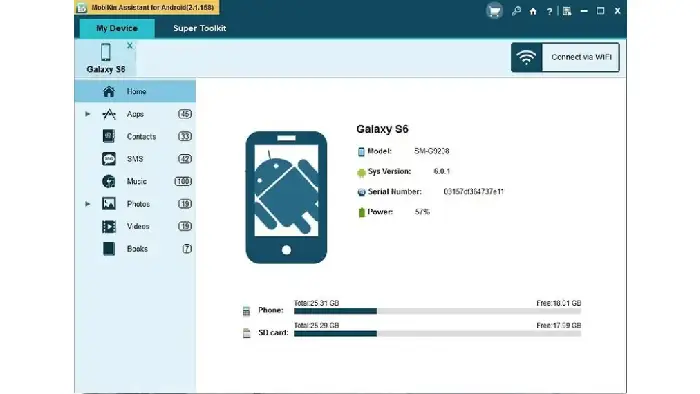Select Home in the sidebar
This screenshot has height=394, width=700.
pos(135,91)
